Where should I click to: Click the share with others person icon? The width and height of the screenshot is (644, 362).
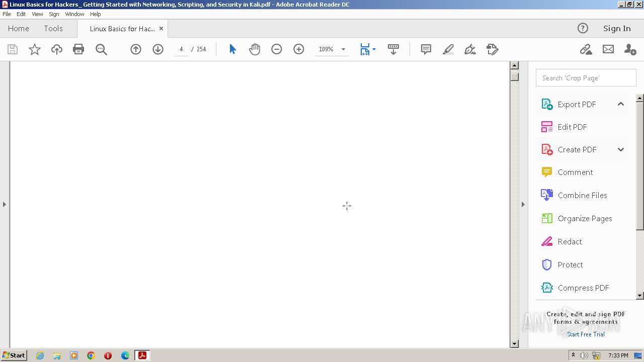click(630, 49)
